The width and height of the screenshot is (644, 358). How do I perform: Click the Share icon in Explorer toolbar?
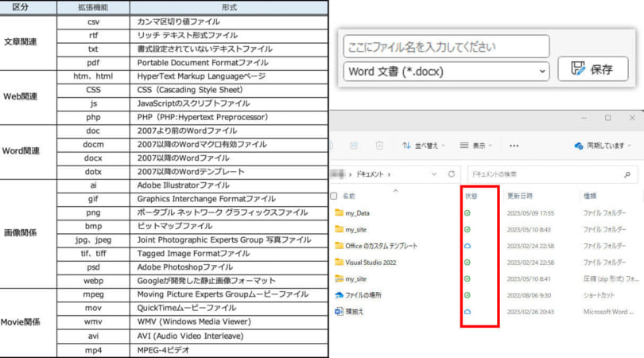click(354, 146)
